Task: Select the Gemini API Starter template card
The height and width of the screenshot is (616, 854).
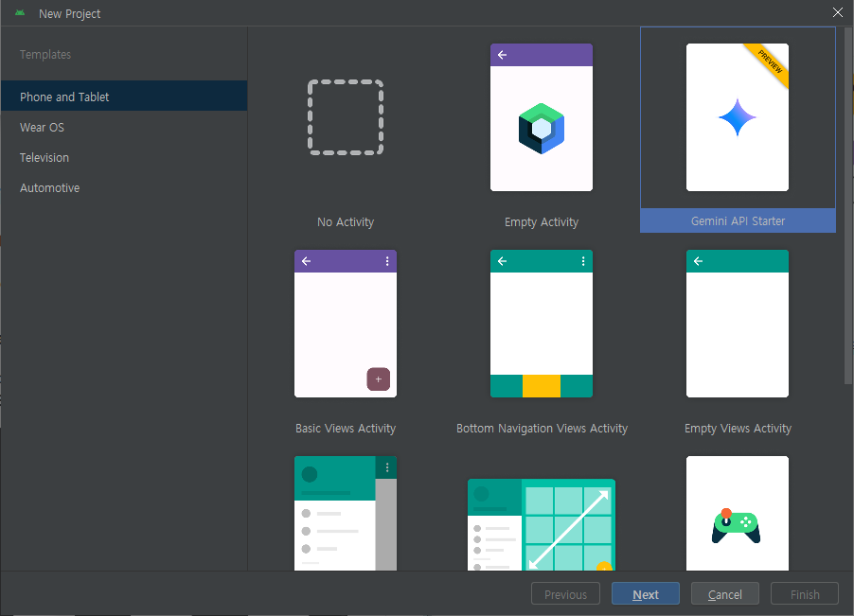Action: pos(738,130)
